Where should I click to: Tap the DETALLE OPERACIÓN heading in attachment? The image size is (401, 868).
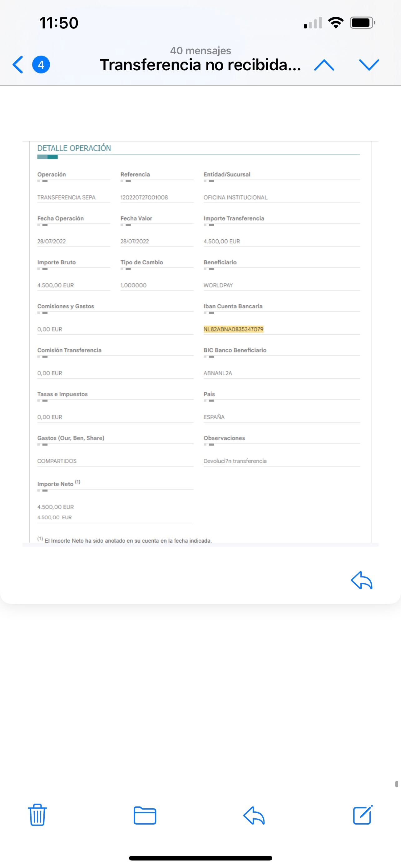click(74, 148)
